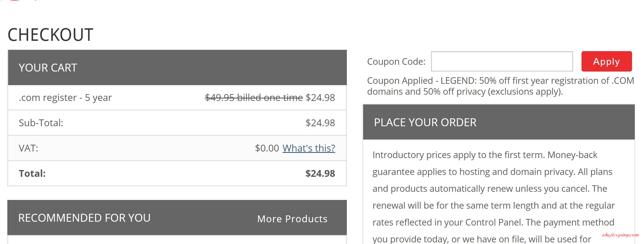The image size is (644, 244).
Task: Click the red Apply button
Action: click(x=607, y=61)
